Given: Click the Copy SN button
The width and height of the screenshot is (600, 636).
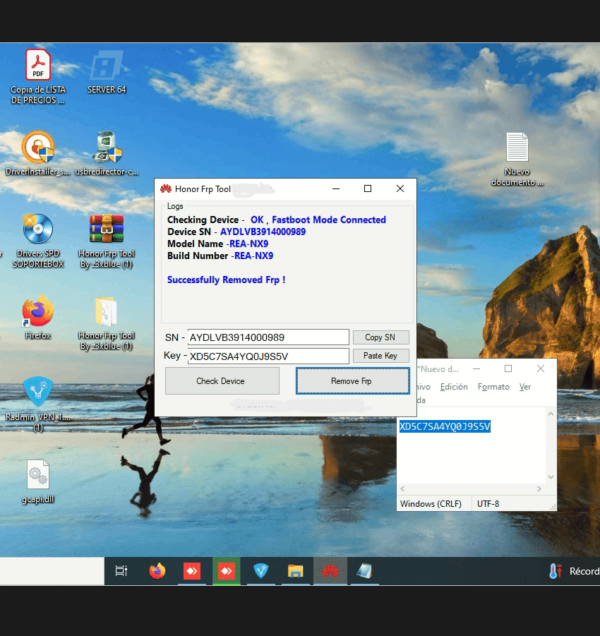Looking at the screenshot, I should (381, 337).
